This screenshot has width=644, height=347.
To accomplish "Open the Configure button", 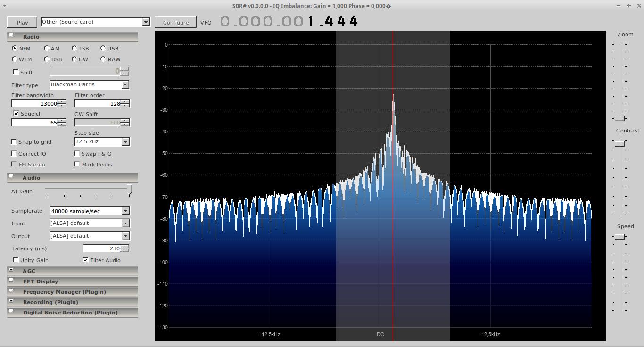I will click(175, 22).
